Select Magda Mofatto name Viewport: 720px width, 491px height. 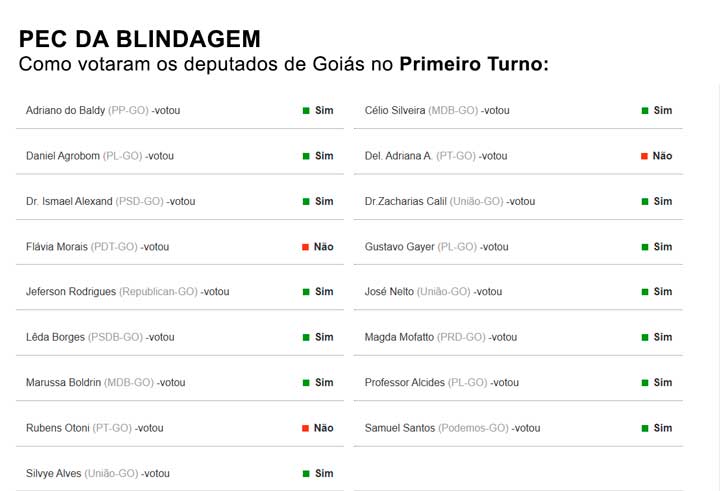(x=399, y=337)
